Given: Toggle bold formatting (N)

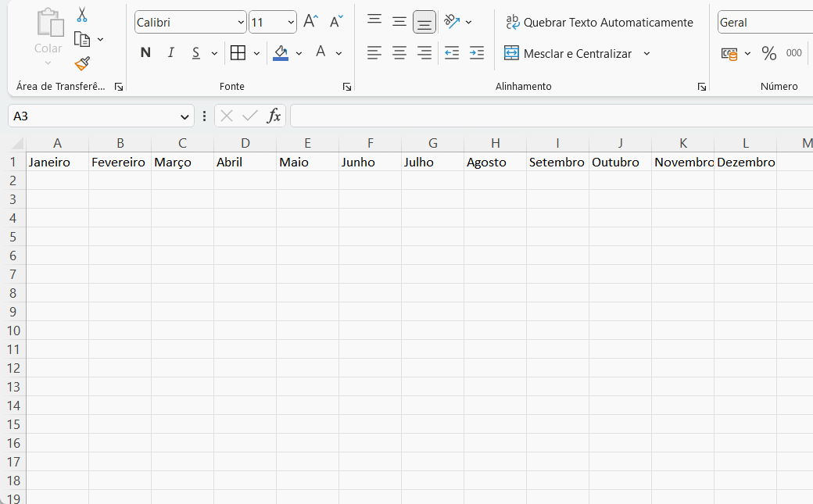Looking at the screenshot, I should 145,53.
